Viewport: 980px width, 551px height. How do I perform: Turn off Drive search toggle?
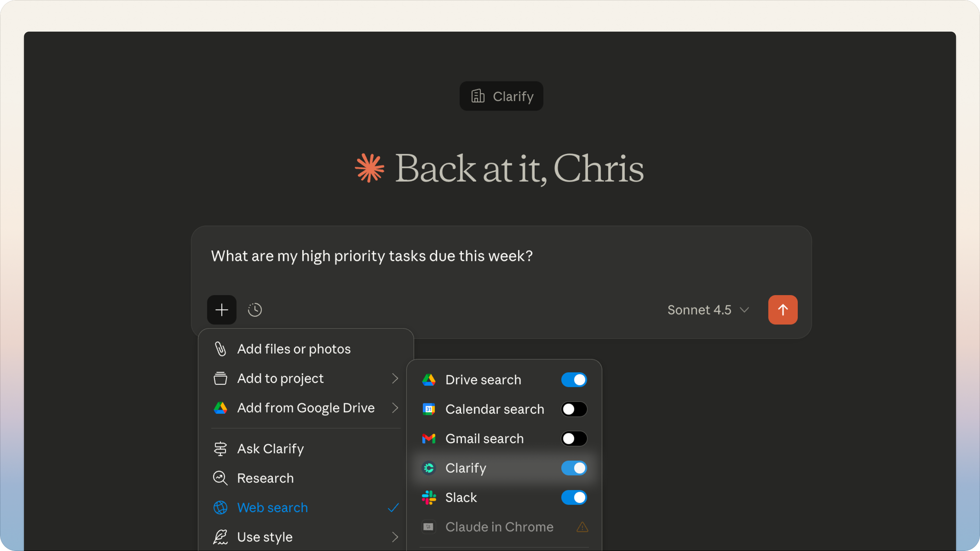[x=574, y=380]
